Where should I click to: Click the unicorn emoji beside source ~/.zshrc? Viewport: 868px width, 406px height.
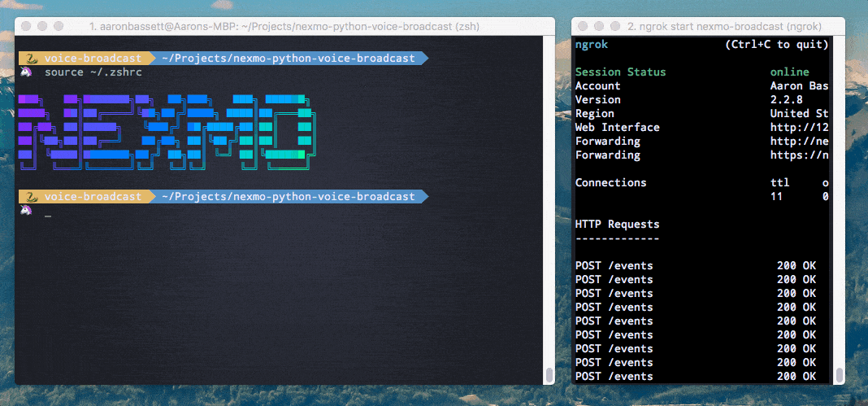pos(25,72)
